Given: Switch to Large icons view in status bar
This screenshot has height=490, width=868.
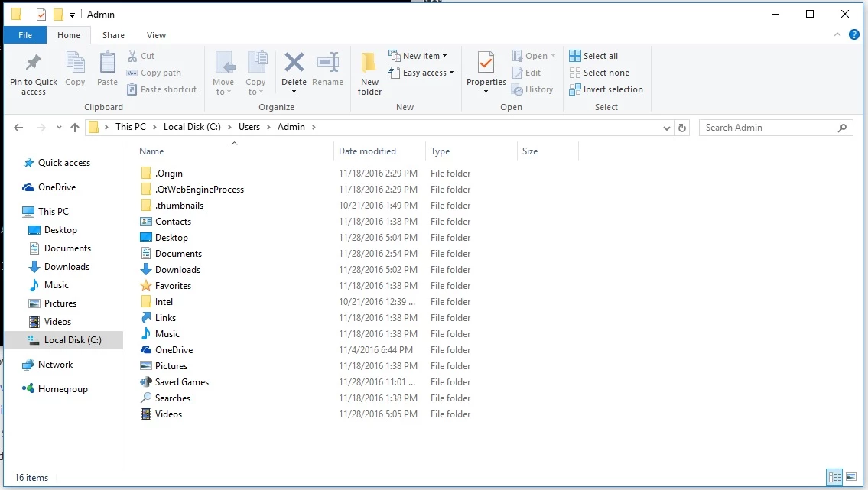Looking at the screenshot, I should pos(851,477).
